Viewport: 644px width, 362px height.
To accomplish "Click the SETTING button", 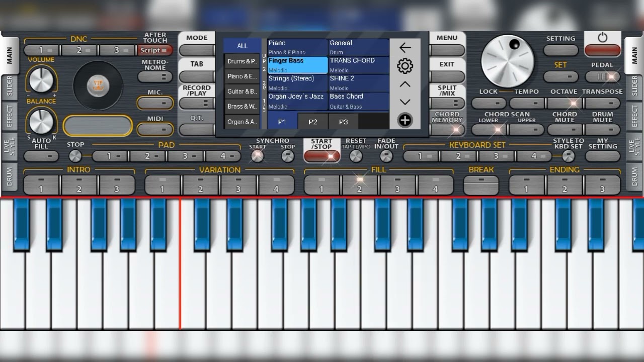I will tap(561, 50).
